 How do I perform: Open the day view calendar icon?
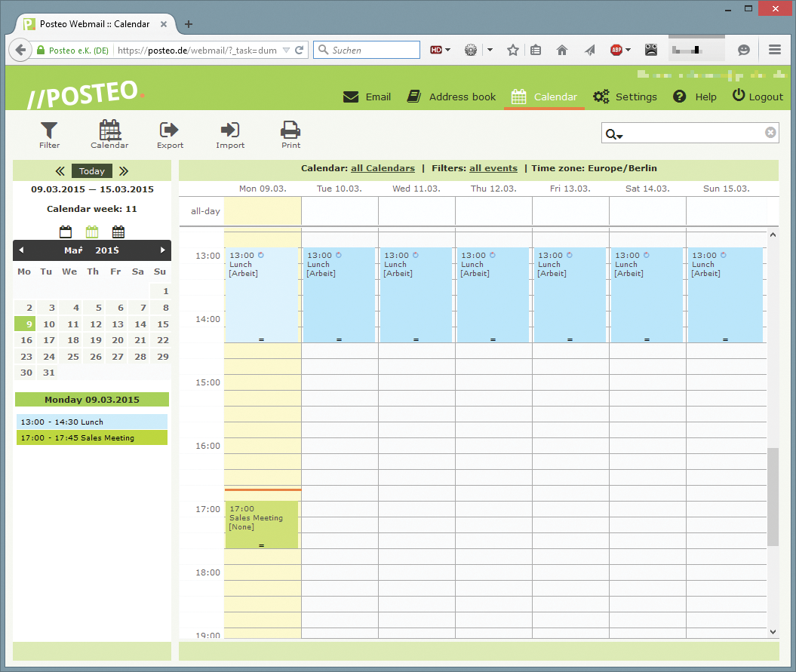66,232
